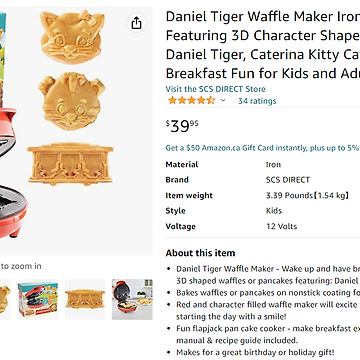Click the 'to zoom in' image hint text
The image size is (360, 360).
[21, 266]
